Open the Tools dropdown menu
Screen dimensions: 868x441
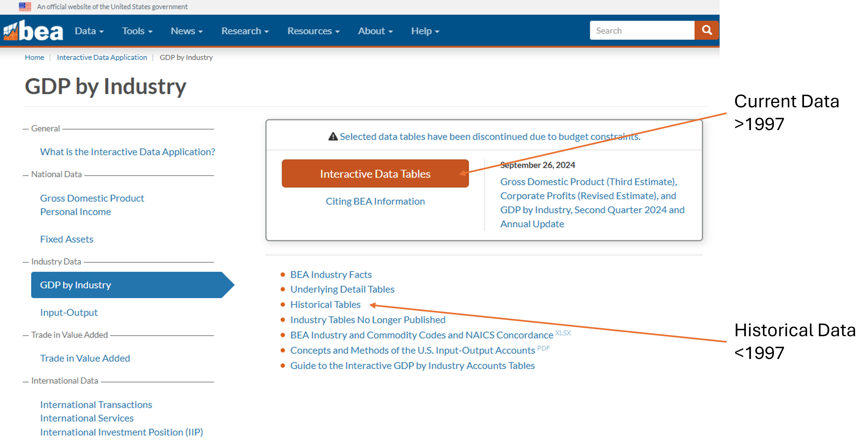pyautogui.click(x=137, y=31)
